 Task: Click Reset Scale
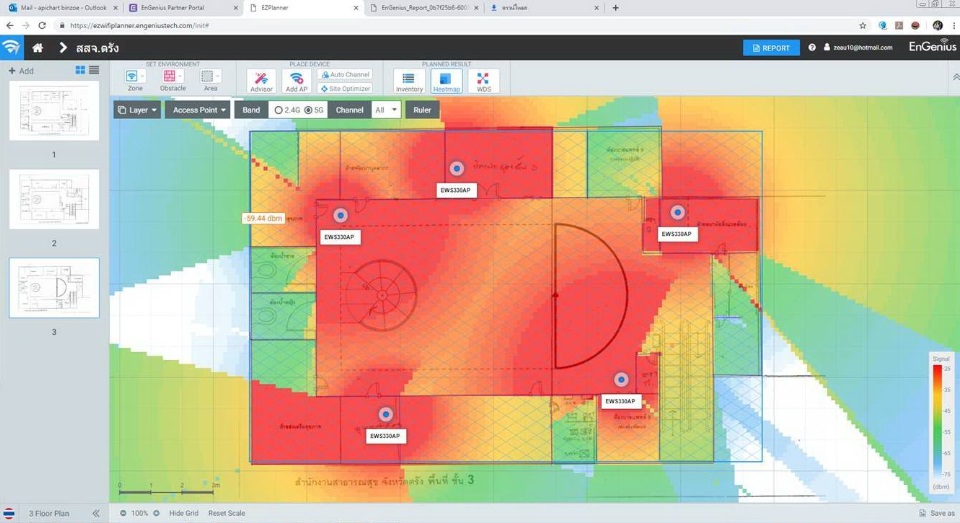coord(227,513)
